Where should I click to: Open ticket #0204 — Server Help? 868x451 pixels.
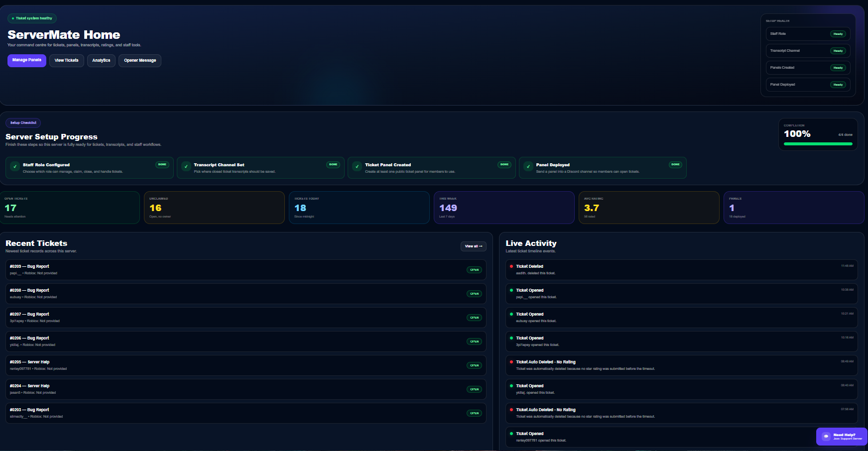coord(246,389)
